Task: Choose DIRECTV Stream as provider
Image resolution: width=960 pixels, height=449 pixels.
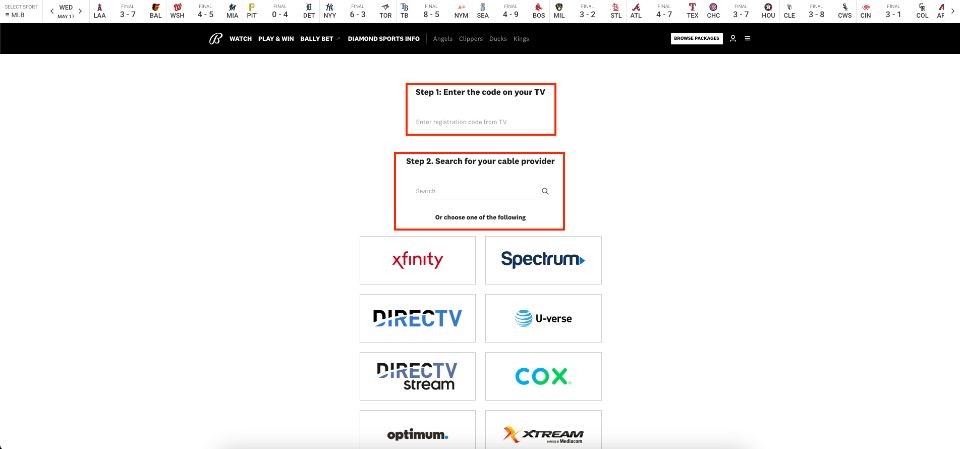Action: pyautogui.click(x=418, y=376)
